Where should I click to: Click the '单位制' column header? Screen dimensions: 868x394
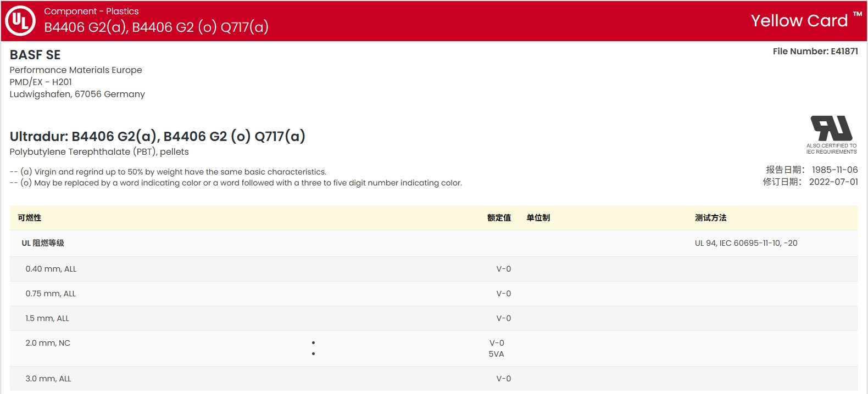coord(538,218)
